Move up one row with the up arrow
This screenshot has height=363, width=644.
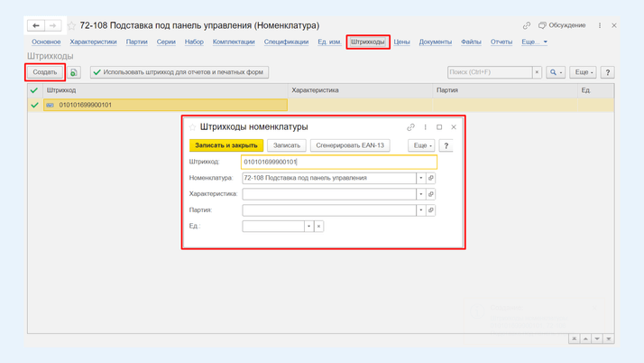[x=585, y=339]
